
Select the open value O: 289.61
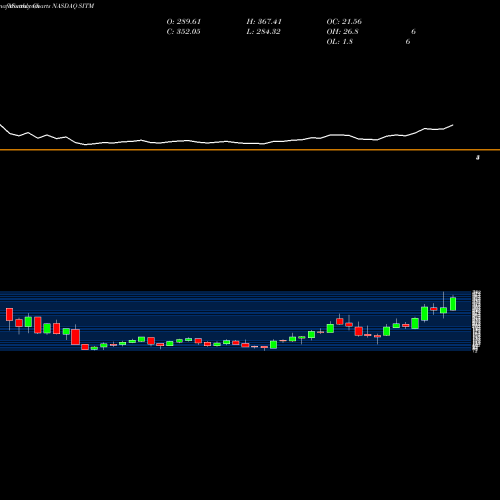[184, 22]
